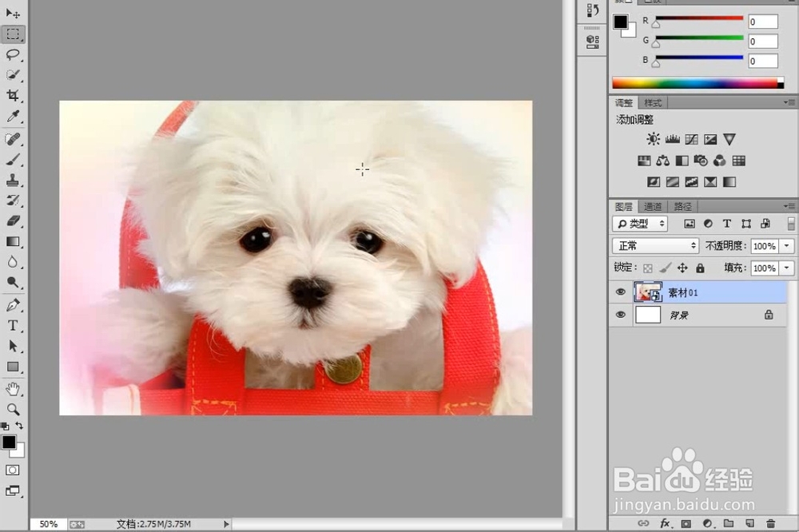The height and width of the screenshot is (532, 799).
Task: Select the Spot Healing Brush tool
Action: tap(13, 139)
